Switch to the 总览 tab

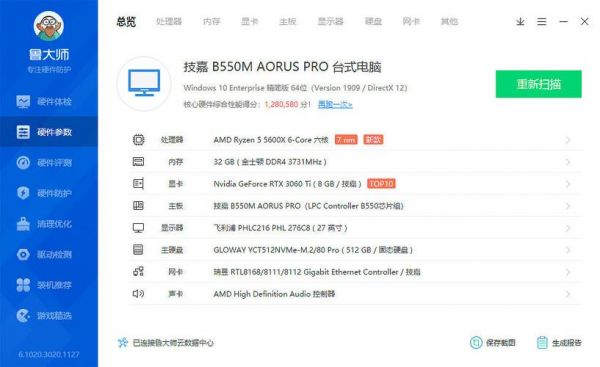pyautogui.click(x=126, y=21)
